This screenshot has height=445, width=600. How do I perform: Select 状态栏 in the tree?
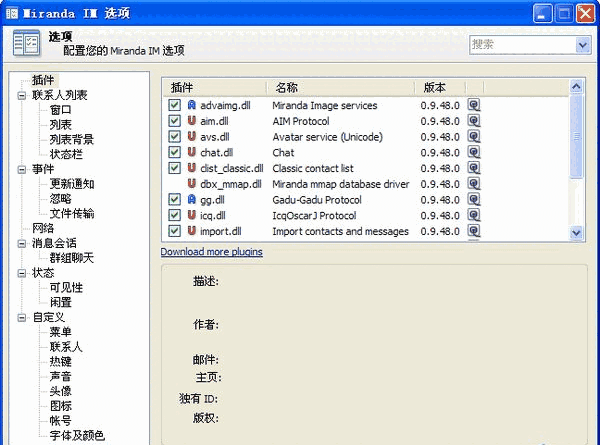coord(66,154)
